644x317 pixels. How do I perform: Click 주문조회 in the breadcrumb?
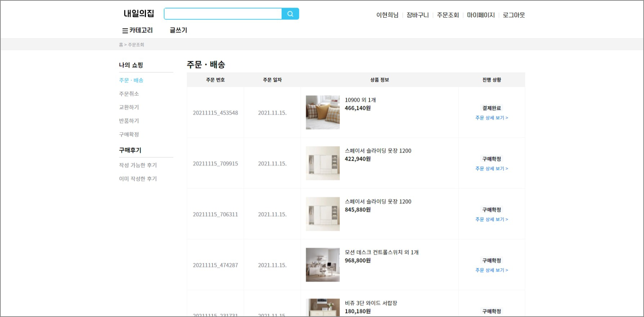click(x=136, y=45)
